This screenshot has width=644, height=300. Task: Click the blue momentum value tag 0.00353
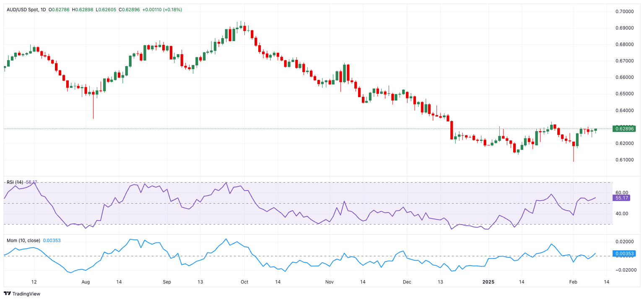(x=624, y=253)
